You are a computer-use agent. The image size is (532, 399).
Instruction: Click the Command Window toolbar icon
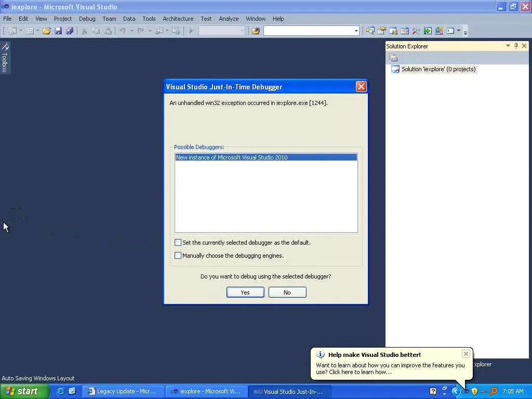tap(450, 31)
